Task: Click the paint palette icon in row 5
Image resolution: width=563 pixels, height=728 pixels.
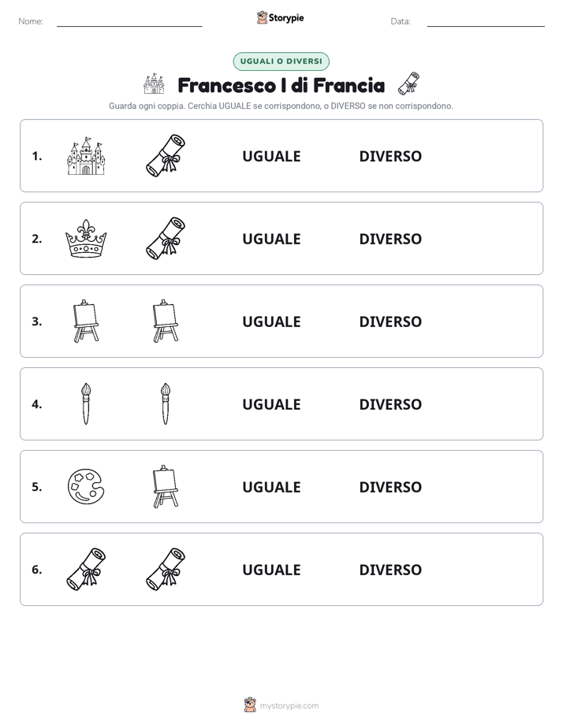Action: [x=86, y=487]
